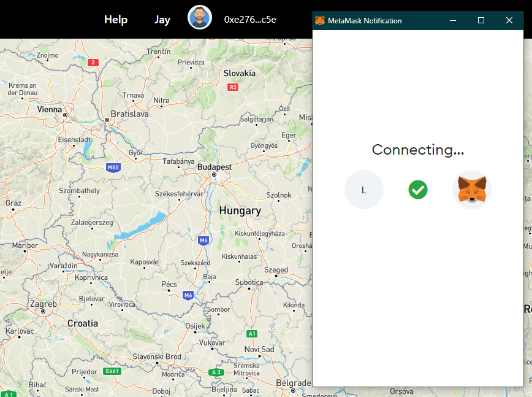
Task: Click Graz label on map
Action: click(x=13, y=203)
